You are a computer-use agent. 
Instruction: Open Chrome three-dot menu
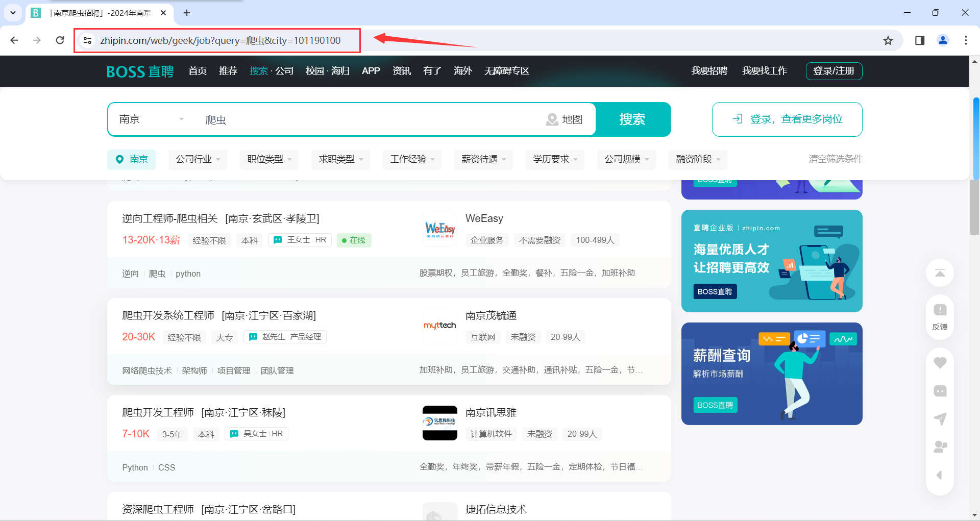[x=966, y=40]
